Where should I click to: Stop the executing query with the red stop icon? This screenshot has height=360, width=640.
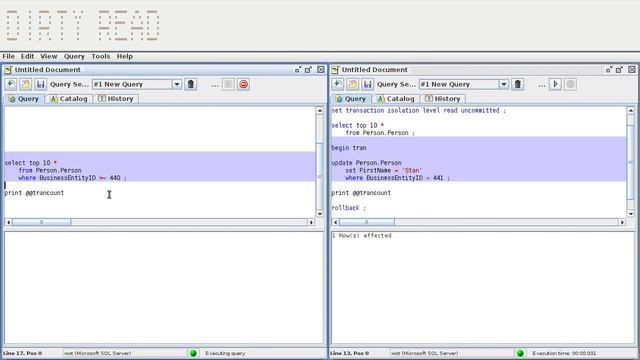point(244,84)
